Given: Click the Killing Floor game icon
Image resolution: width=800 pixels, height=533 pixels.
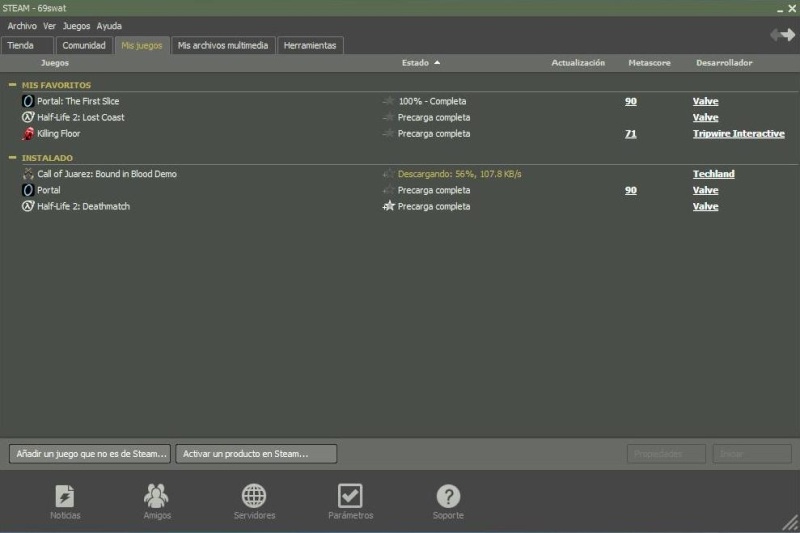Looking at the screenshot, I should pos(28,134).
